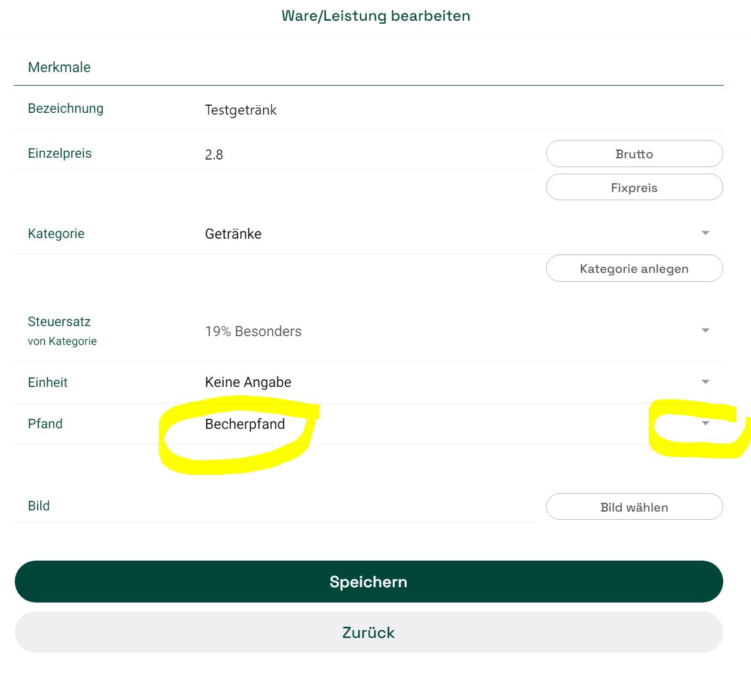Click the Kategorie anlegen button
Image resolution: width=751 pixels, height=700 pixels.
634,268
